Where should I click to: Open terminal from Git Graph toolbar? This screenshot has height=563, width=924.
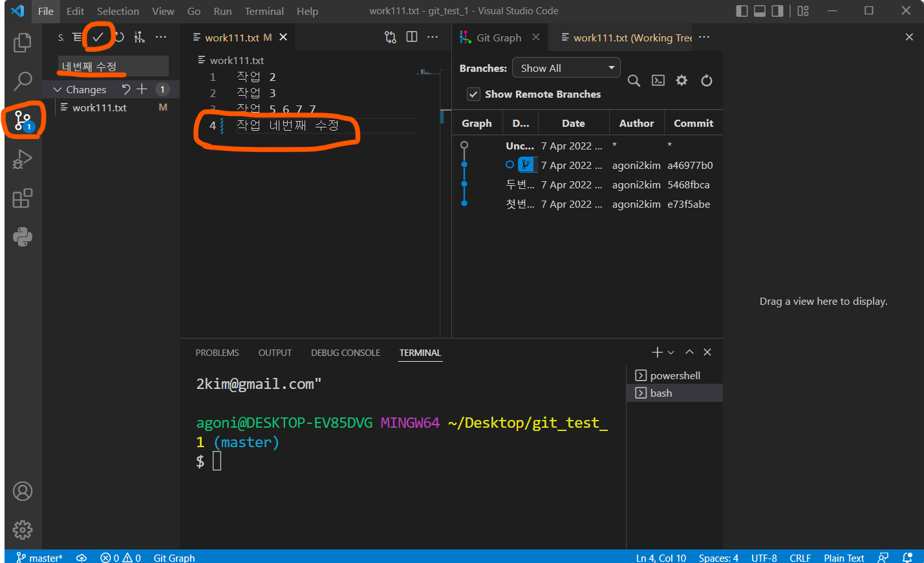pyautogui.click(x=658, y=81)
